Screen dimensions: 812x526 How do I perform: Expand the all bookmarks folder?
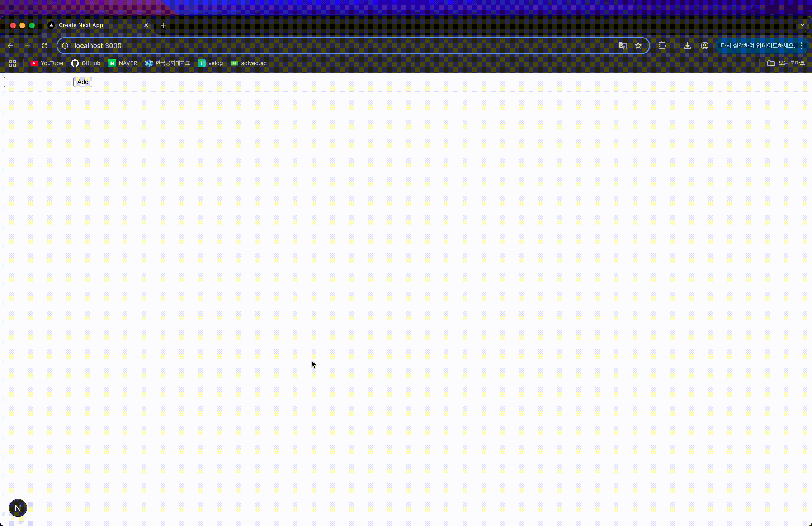pyautogui.click(x=786, y=63)
